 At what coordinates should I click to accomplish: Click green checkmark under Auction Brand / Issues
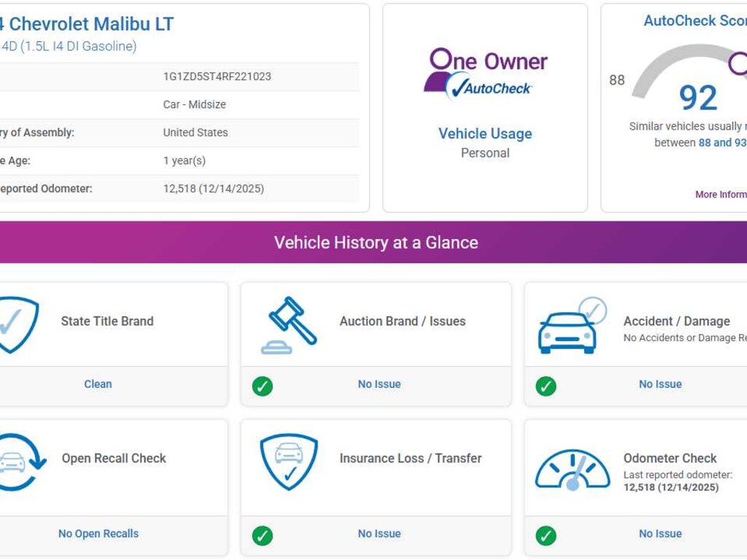pos(263,386)
